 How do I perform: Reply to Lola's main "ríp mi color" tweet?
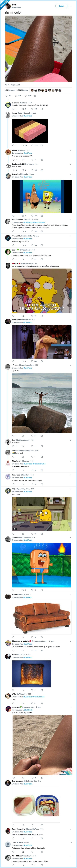(6, 96)
